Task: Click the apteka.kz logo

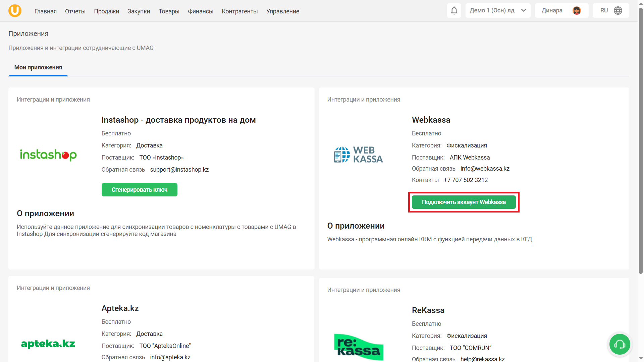Action: (x=48, y=344)
